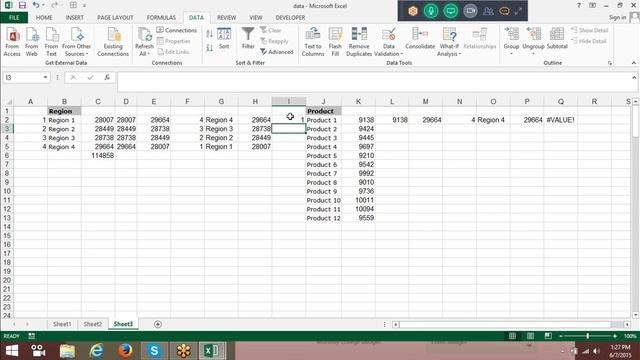Import data From Access
This screenshot has height=360, width=640.
(x=12, y=42)
